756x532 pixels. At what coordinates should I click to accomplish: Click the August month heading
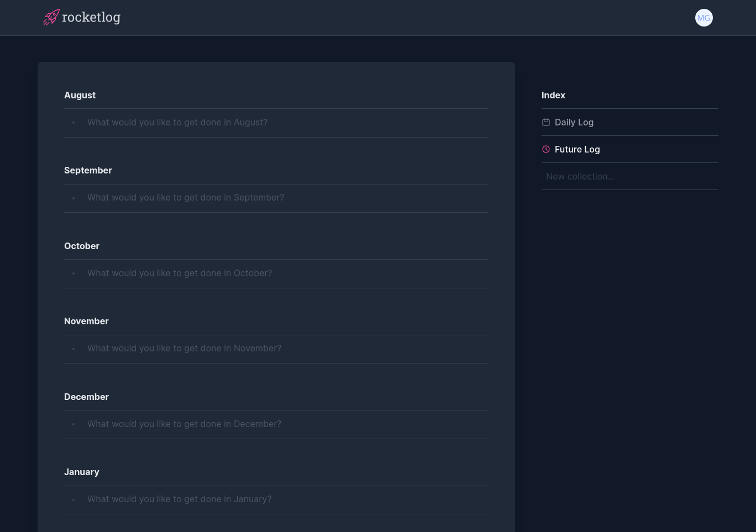(x=80, y=95)
